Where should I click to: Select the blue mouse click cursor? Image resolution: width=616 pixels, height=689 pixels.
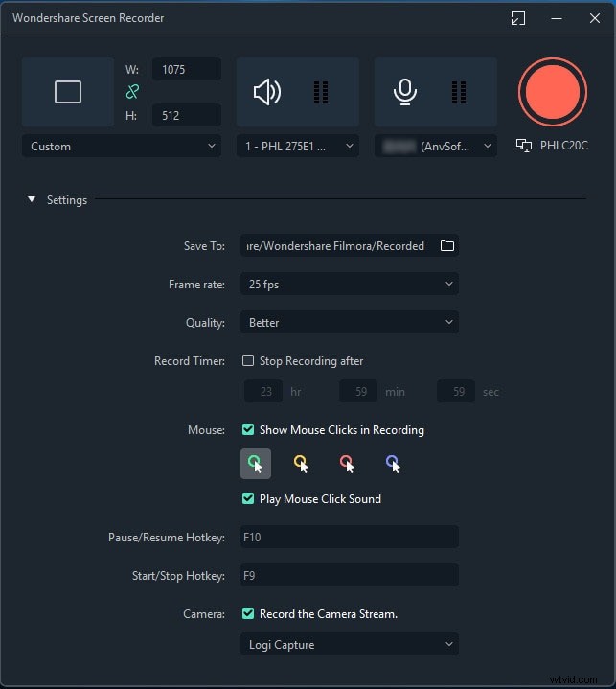pyautogui.click(x=392, y=464)
